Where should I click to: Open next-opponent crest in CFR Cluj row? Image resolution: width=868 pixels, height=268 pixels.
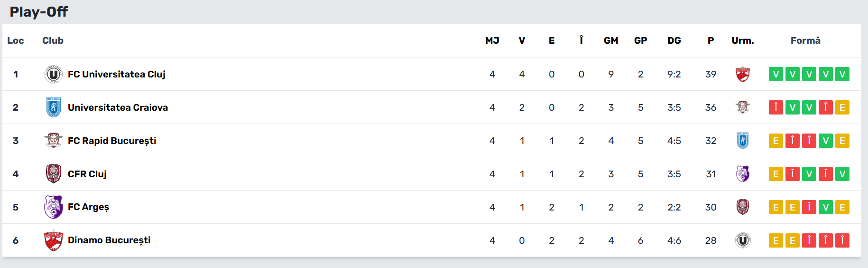click(x=742, y=174)
